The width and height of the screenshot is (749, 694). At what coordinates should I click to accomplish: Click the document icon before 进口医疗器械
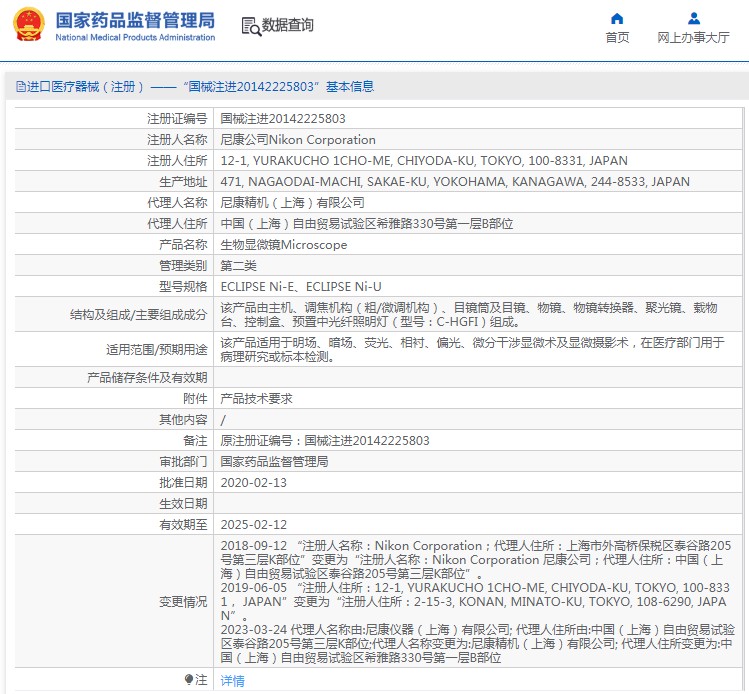click(20, 87)
